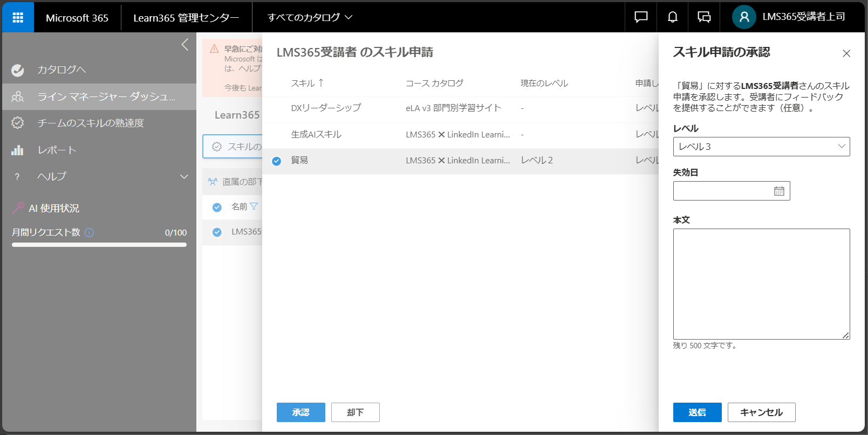
Task: Deselect the 貿易 row checkmark
Action: (277, 161)
